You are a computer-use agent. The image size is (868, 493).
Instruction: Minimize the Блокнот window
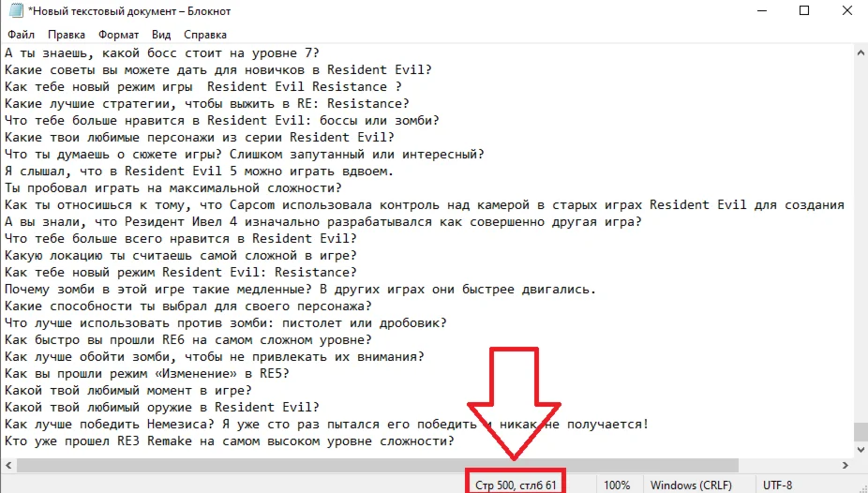point(762,10)
